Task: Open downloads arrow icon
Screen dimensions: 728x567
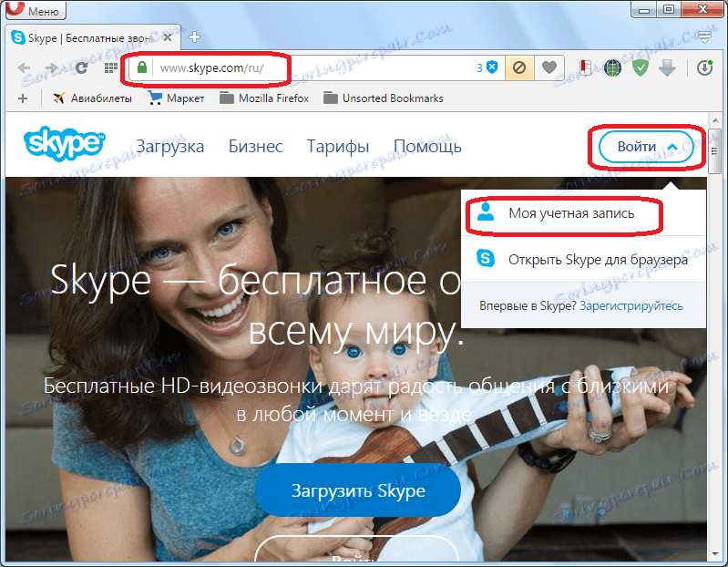Action: (667, 68)
